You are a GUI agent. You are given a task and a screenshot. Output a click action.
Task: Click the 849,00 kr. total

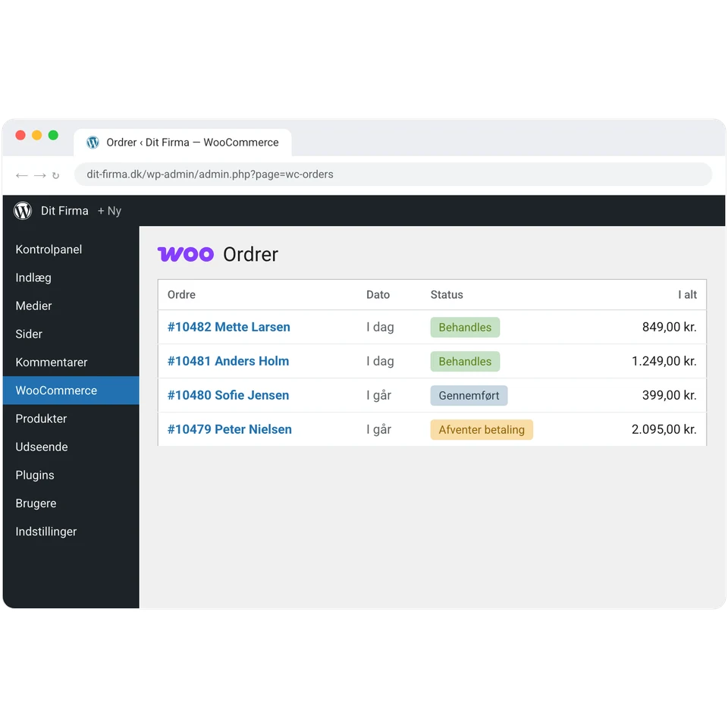pos(669,327)
